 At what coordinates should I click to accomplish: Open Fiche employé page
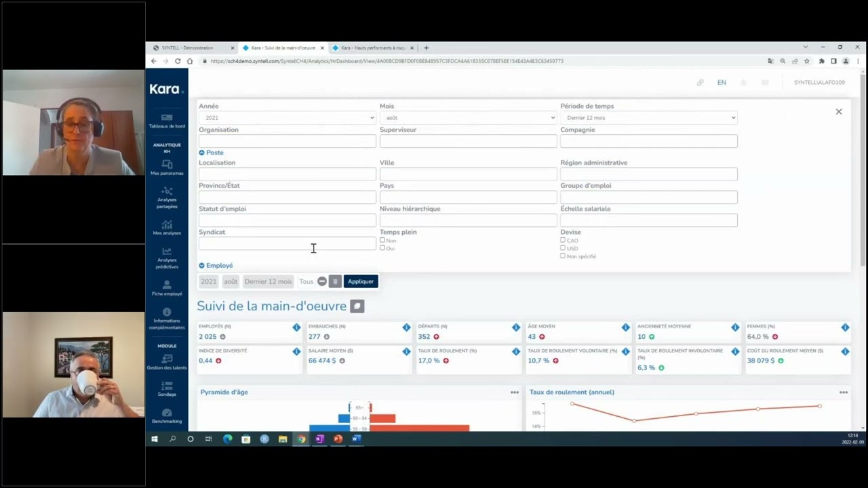167,288
